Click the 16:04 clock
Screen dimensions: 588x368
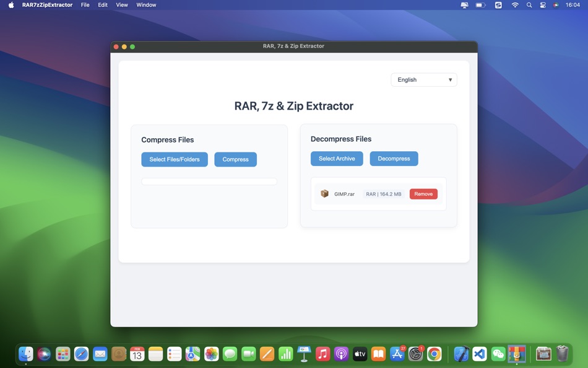(x=573, y=5)
